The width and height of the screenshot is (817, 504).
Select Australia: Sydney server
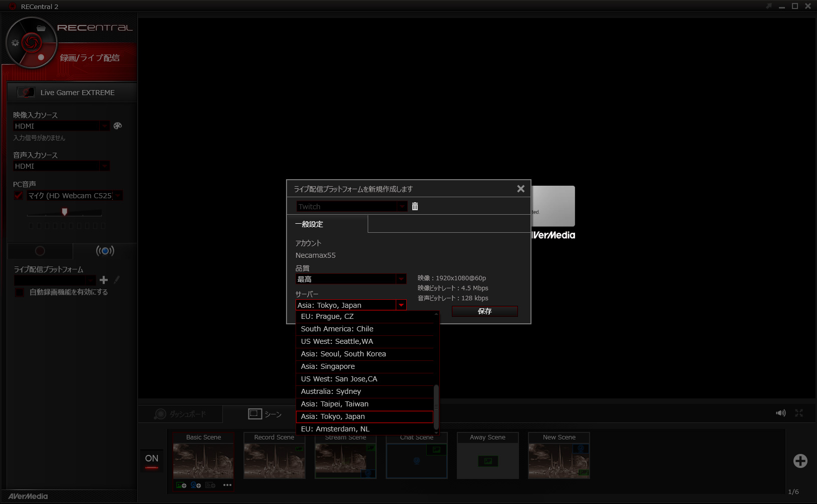pos(365,391)
